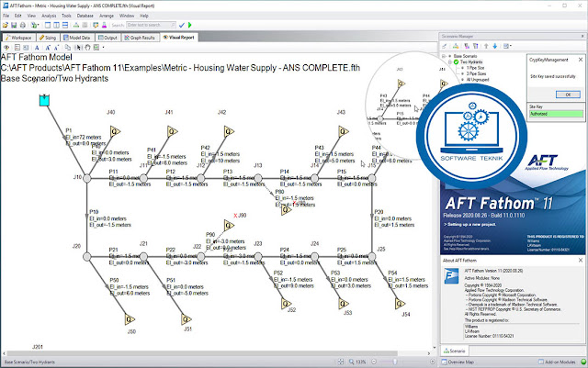
Task: Open the Database menu
Action: (85, 16)
